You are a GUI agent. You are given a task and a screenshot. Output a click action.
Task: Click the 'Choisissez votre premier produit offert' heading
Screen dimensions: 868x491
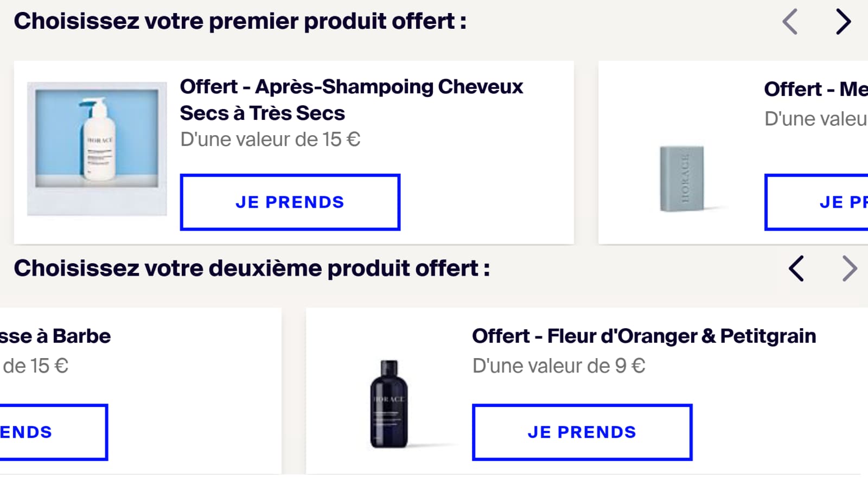pyautogui.click(x=240, y=22)
